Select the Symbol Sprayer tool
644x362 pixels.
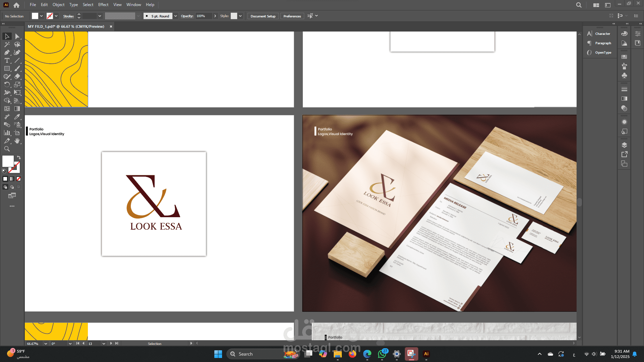pos(17,125)
